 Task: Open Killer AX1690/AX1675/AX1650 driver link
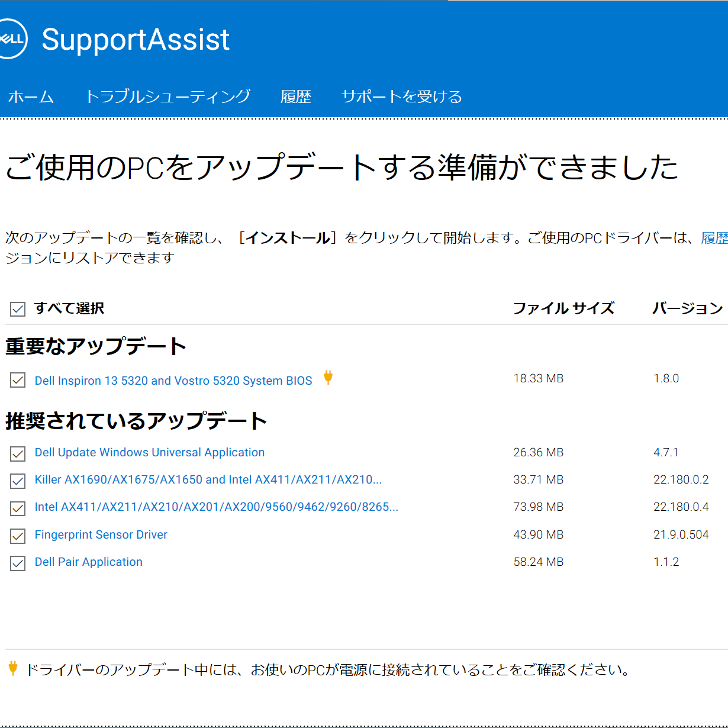pos(208,479)
